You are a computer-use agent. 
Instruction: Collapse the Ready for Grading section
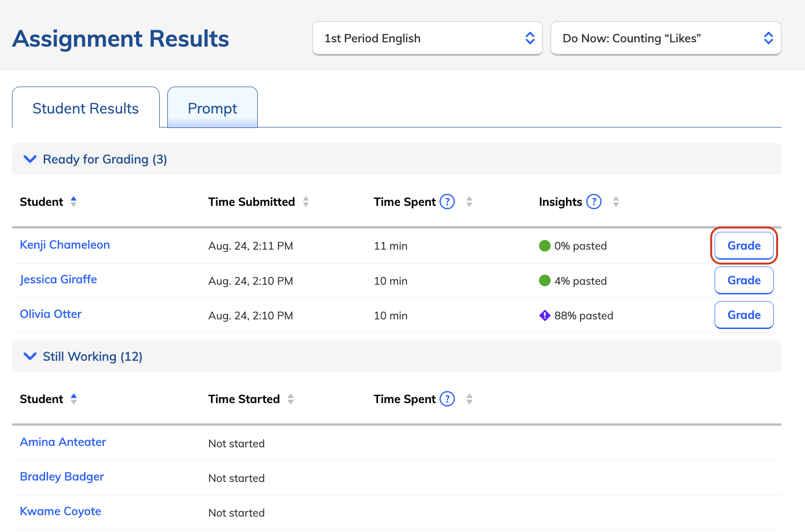coord(30,159)
